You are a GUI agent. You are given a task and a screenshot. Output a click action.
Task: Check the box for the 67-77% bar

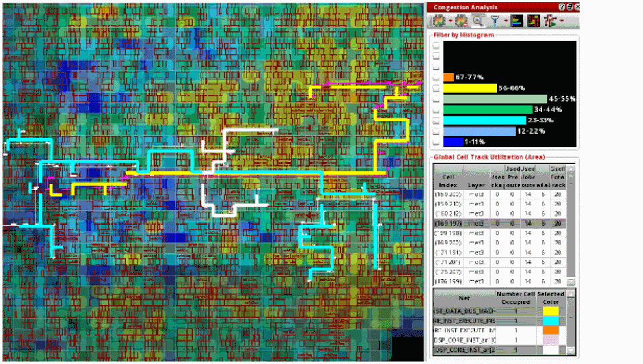coord(436,78)
